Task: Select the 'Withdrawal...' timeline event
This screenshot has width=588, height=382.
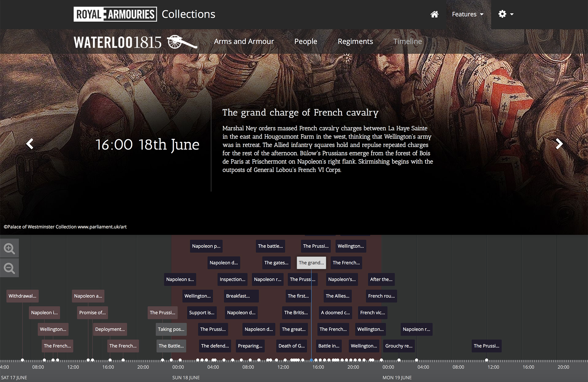Action: pyautogui.click(x=22, y=296)
